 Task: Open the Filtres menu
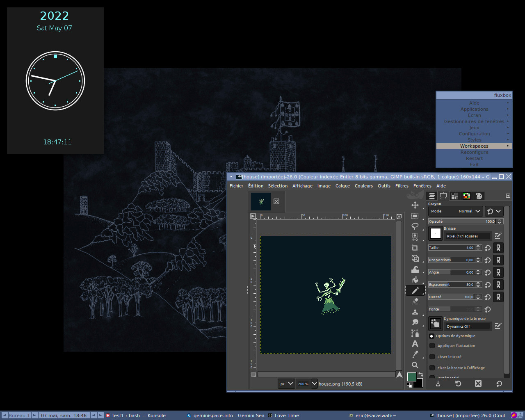coord(402,186)
